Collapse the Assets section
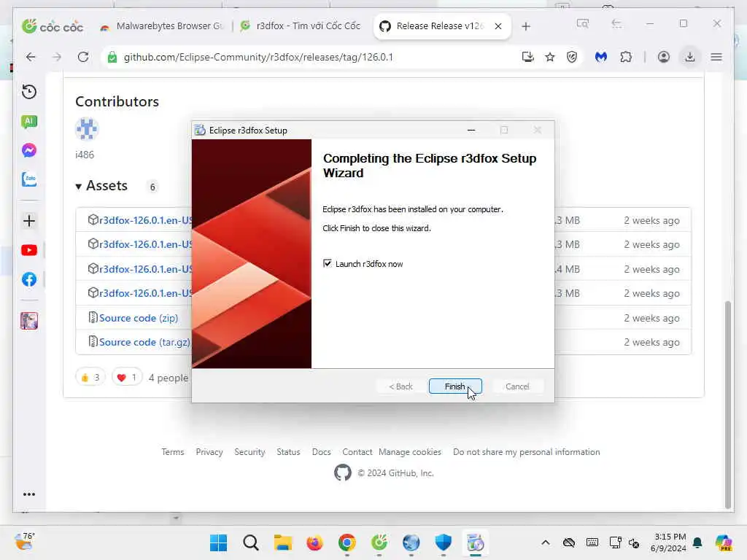 coord(101,186)
